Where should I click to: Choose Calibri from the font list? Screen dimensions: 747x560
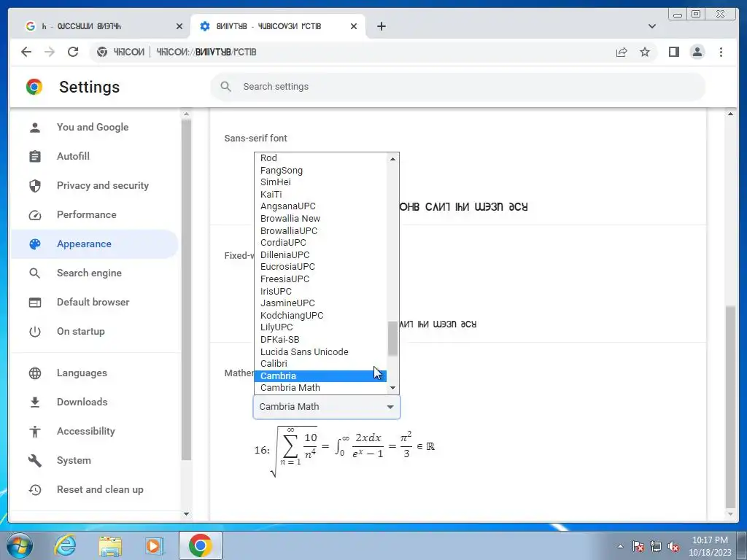pyautogui.click(x=321, y=363)
